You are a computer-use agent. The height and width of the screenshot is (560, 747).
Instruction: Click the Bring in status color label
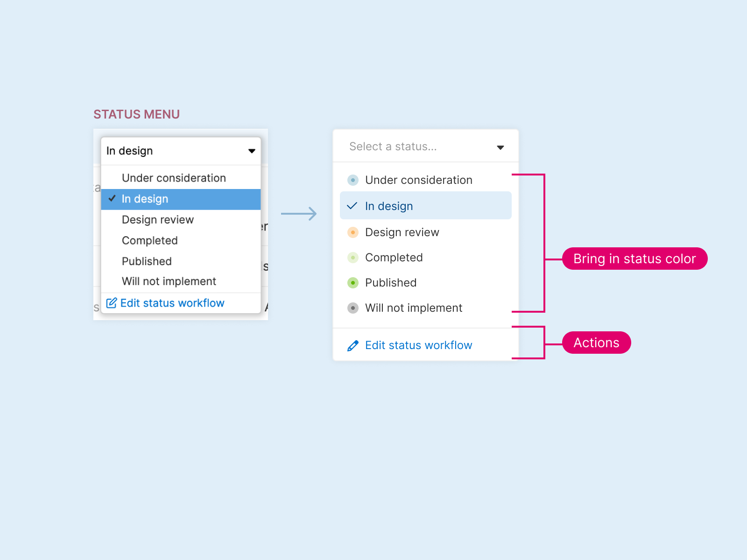(x=634, y=259)
